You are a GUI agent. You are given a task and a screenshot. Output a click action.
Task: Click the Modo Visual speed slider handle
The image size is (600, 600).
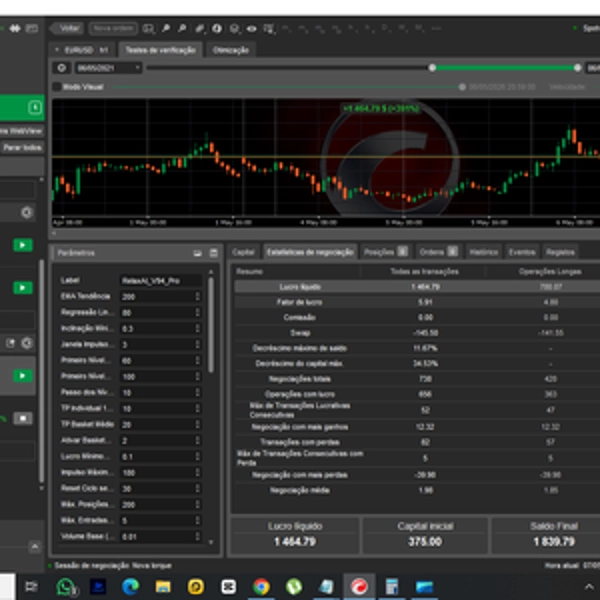coord(462,87)
